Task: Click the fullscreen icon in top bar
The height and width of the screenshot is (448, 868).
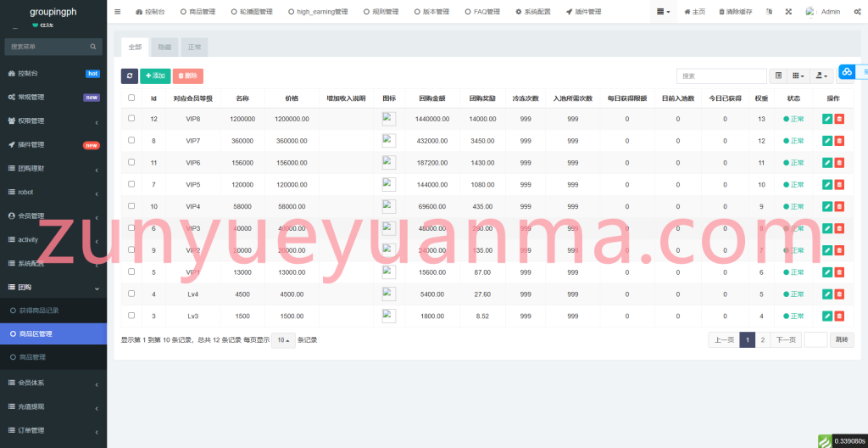Action: 788,12
